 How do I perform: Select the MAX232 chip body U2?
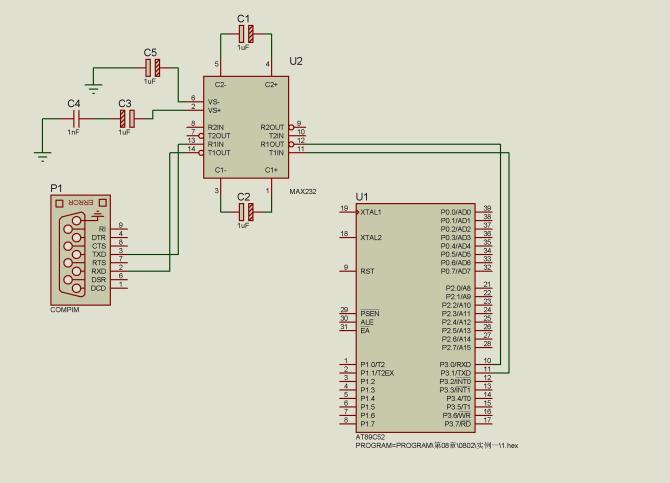[x=246, y=127]
